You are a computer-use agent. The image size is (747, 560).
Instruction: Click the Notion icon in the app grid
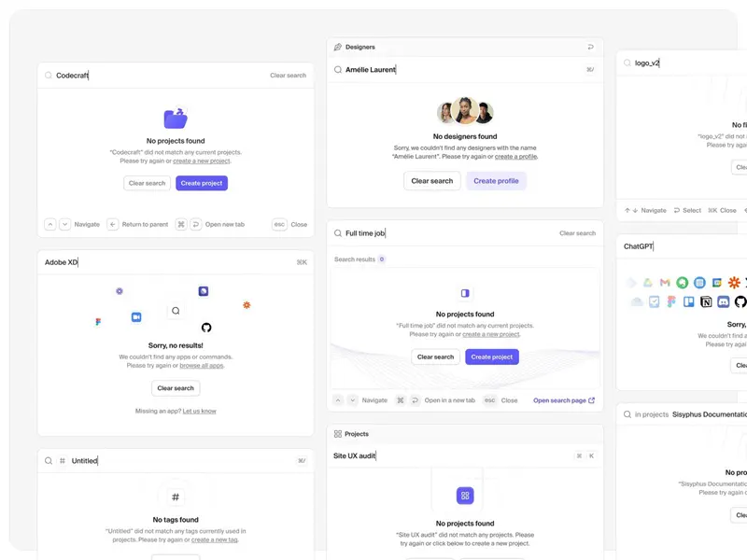(707, 301)
